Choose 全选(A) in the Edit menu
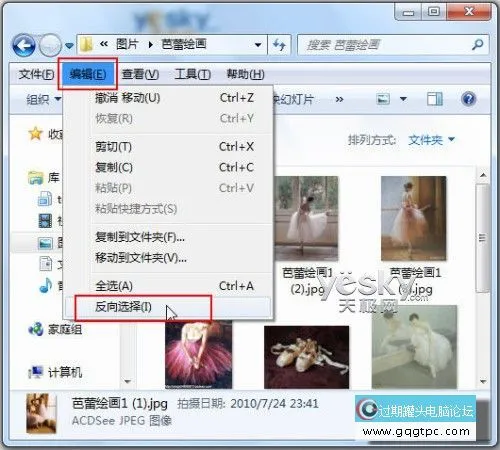 point(168,286)
